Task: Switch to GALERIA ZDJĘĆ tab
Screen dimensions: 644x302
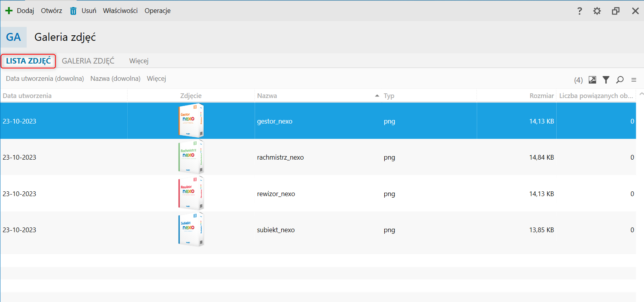Action: coord(88,61)
